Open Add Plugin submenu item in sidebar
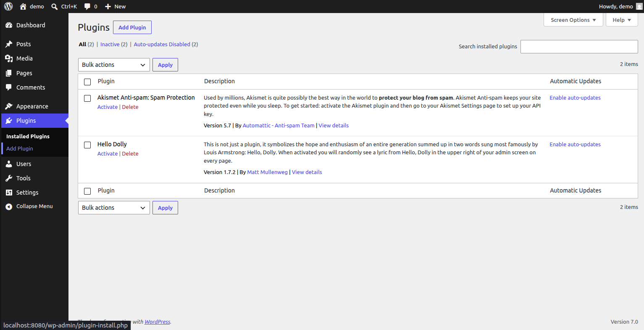 (x=20, y=148)
